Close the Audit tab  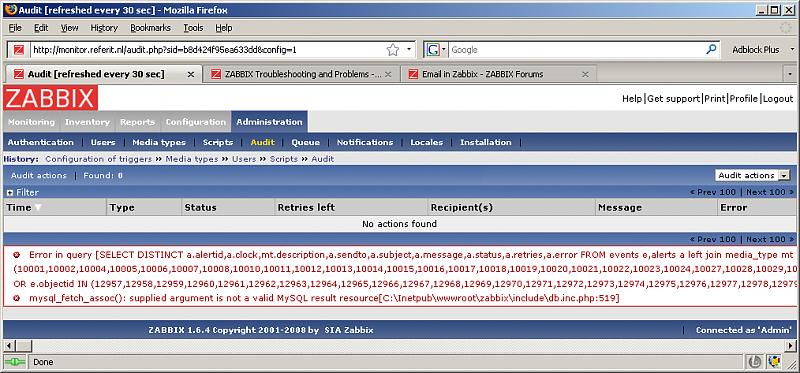pyautogui.click(x=191, y=74)
